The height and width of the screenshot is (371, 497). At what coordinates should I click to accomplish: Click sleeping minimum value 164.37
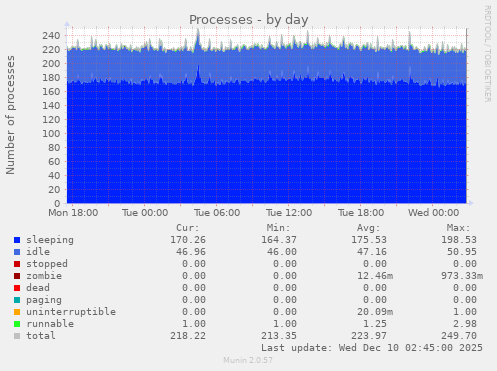tap(279, 240)
